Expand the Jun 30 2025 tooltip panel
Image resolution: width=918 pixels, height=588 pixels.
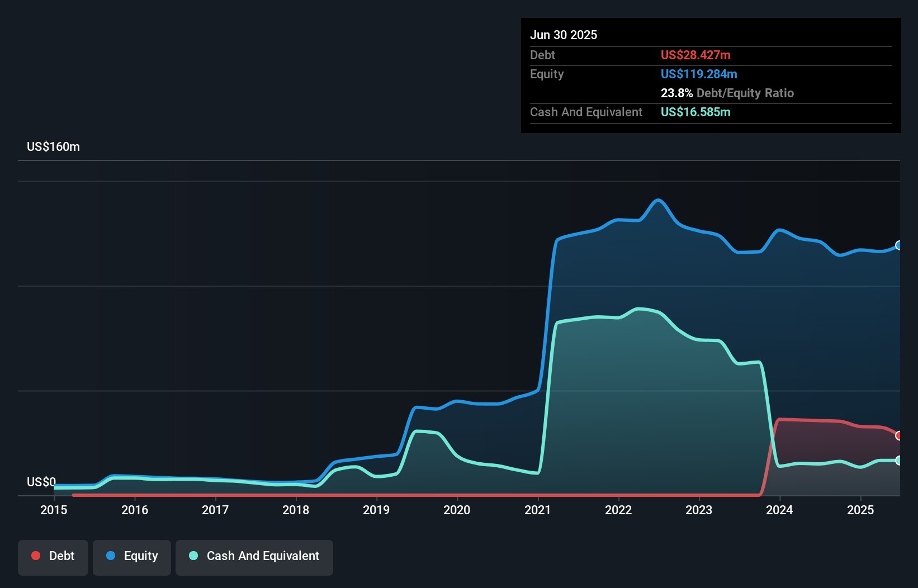[x=564, y=35]
